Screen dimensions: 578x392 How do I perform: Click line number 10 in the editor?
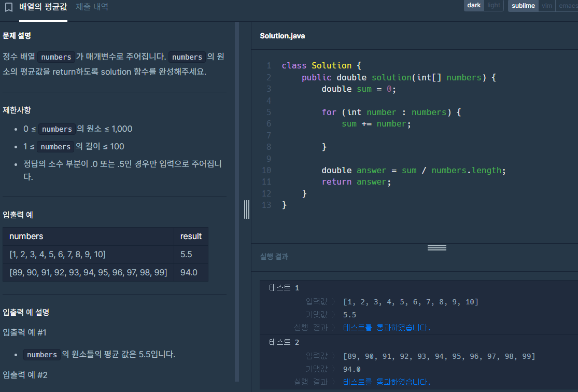[266, 170]
